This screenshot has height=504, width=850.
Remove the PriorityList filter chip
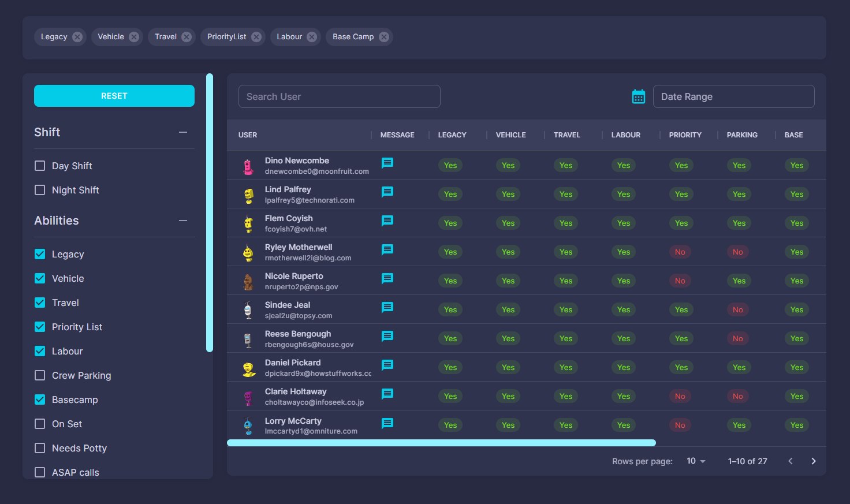pos(256,37)
